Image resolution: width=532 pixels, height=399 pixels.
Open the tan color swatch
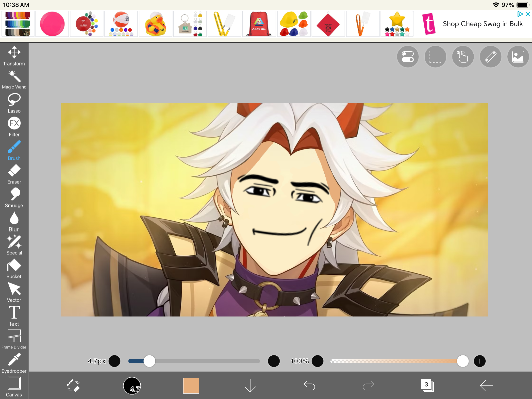coord(191,385)
